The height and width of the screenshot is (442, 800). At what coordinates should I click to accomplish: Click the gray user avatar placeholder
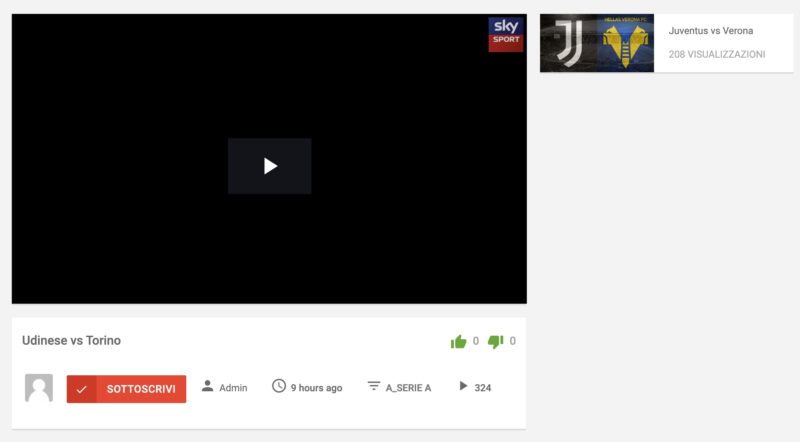(x=39, y=388)
